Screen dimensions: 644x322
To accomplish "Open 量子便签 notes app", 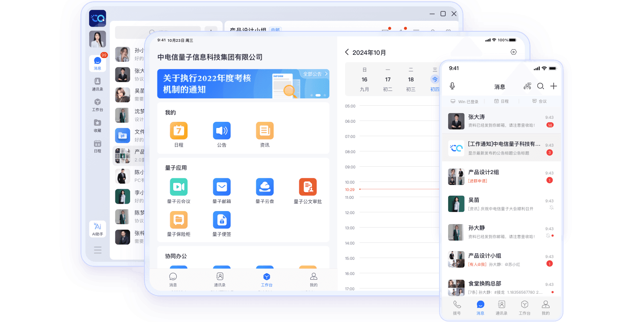I will click(x=221, y=220).
